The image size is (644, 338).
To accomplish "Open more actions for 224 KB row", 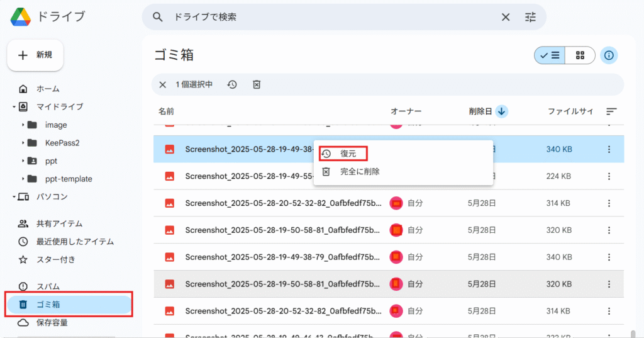I will tap(609, 176).
